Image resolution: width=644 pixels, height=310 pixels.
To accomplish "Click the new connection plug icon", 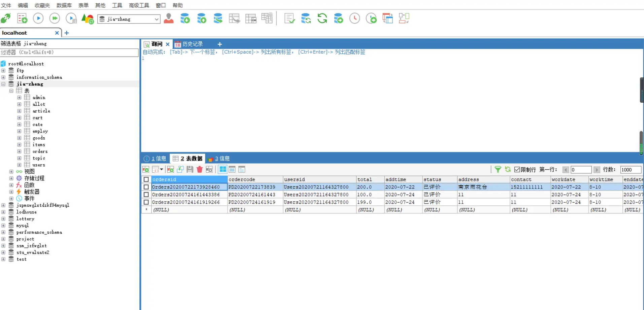I will pos(6,19).
